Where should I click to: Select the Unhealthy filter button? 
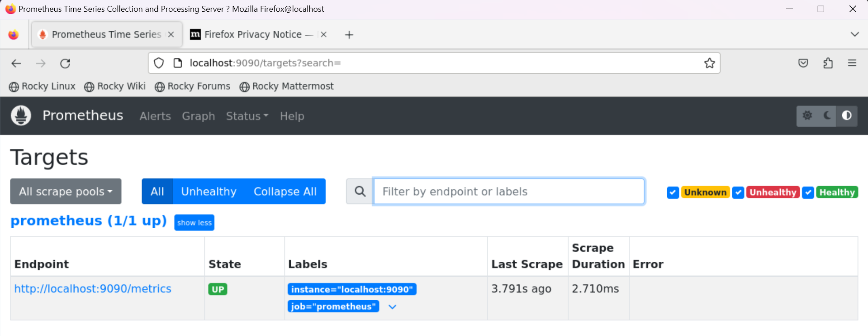click(209, 192)
